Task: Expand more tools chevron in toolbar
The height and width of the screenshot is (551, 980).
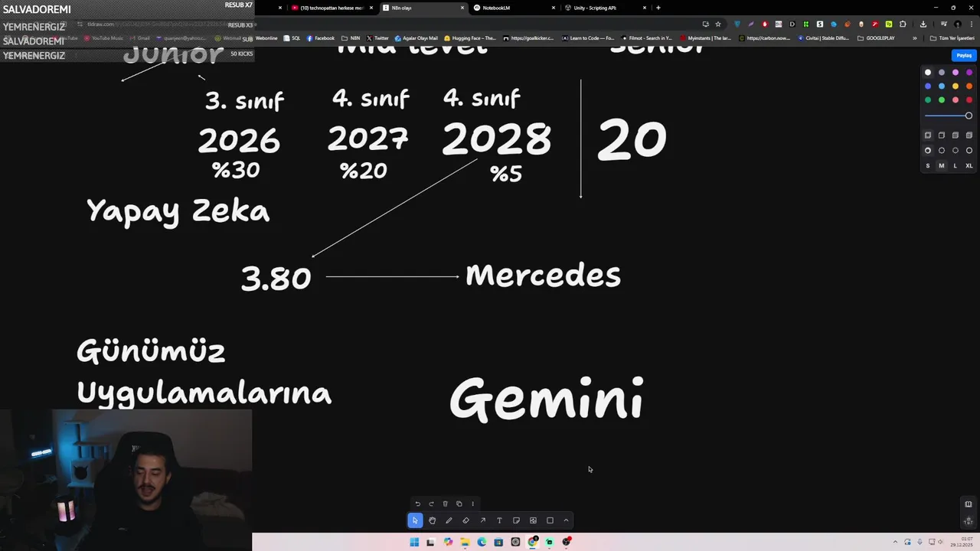Action: click(x=566, y=520)
